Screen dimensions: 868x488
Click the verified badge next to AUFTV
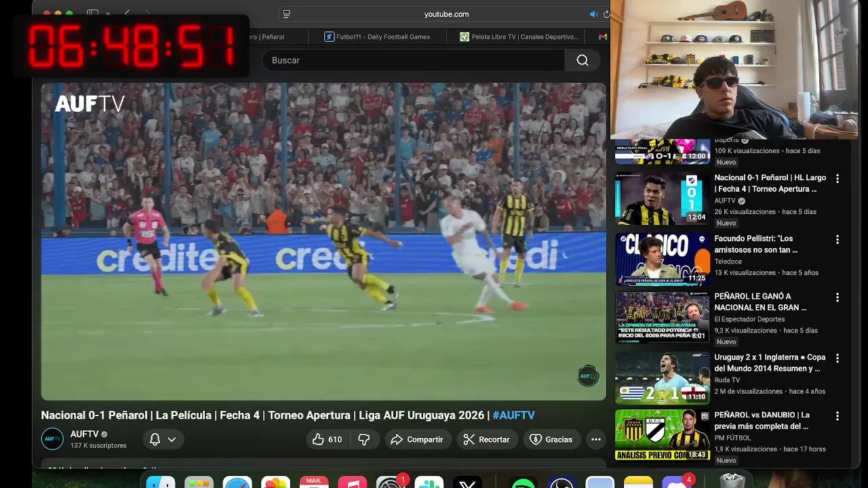104,434
